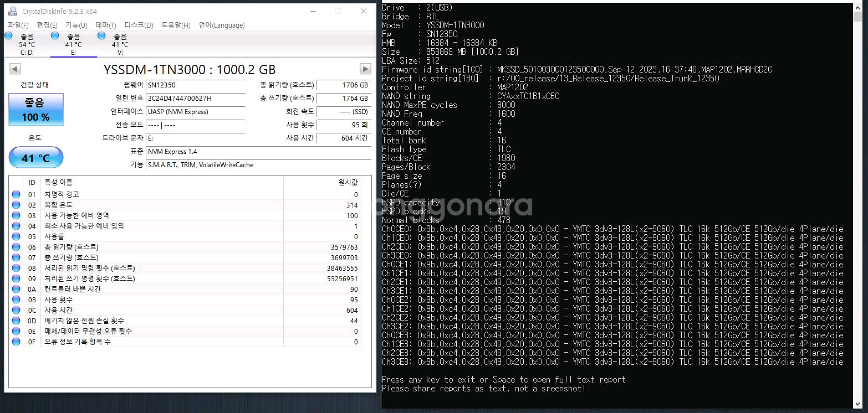
Task: Click the status dot for 0D 예기치 않은 전원 손실
Action: (17, 321)
